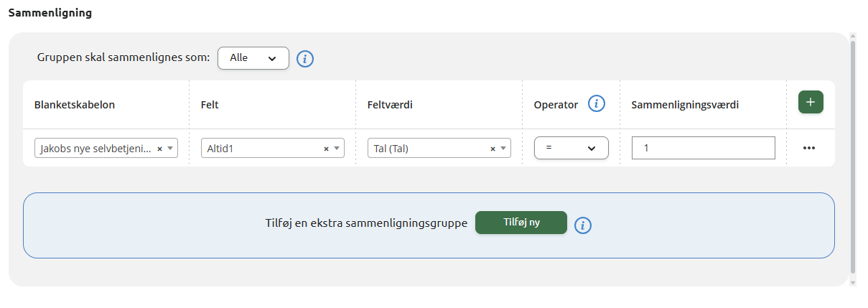Expand the Feltværdi dropdown arrow
Image resolution: width=868 pixels, height=308 pixels.
503,149
